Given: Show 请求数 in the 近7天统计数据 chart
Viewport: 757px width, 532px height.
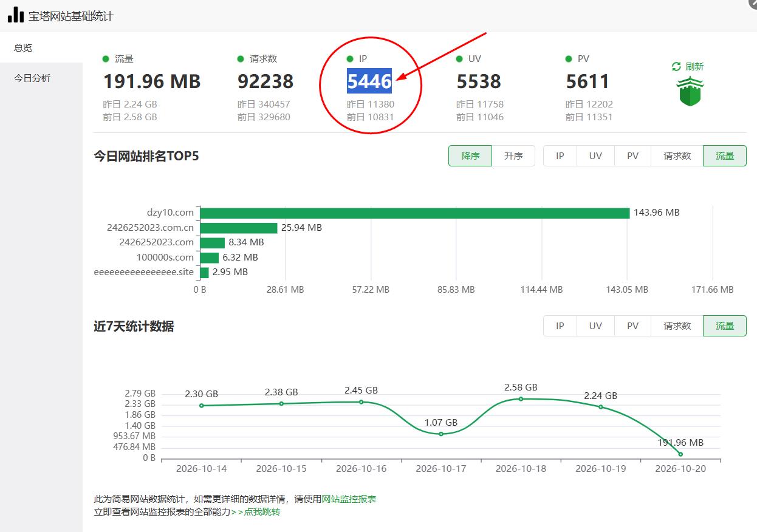Looking at the screenshot, I should click(x=677, y=326).
